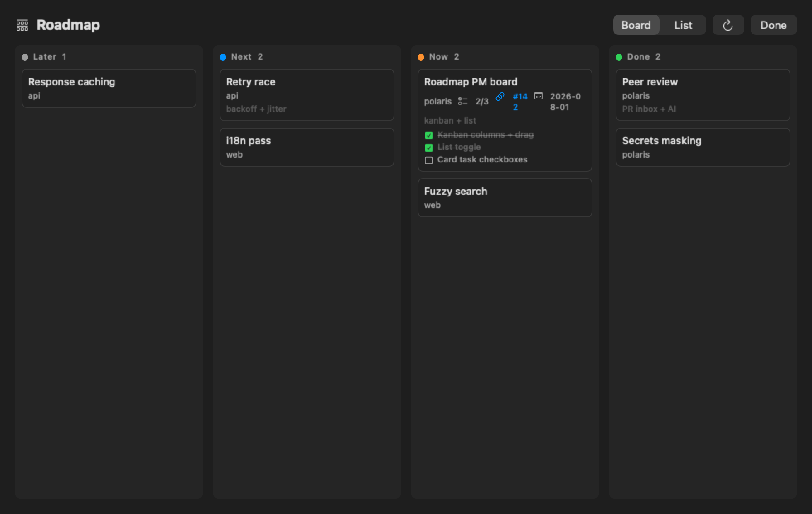Viewport: 812px width, 514px height.
Task: Switch to List view
Action: pyautogui.click(x=683, y=25)
